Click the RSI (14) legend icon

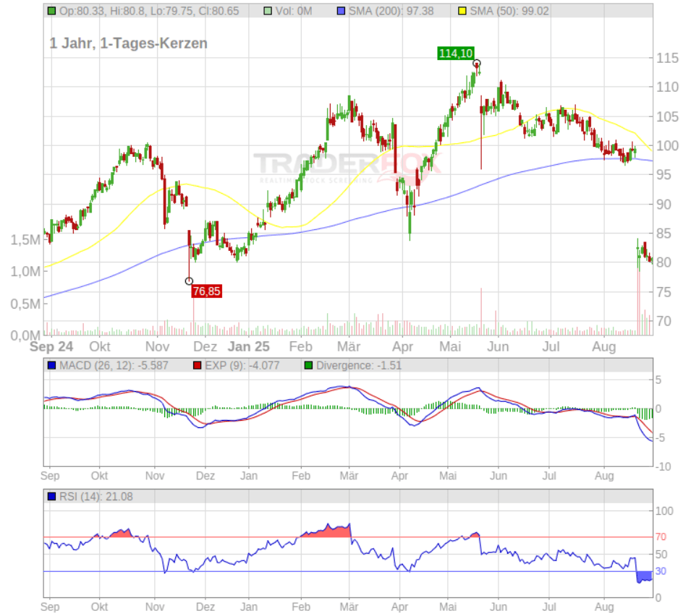(x=51, y=497)
